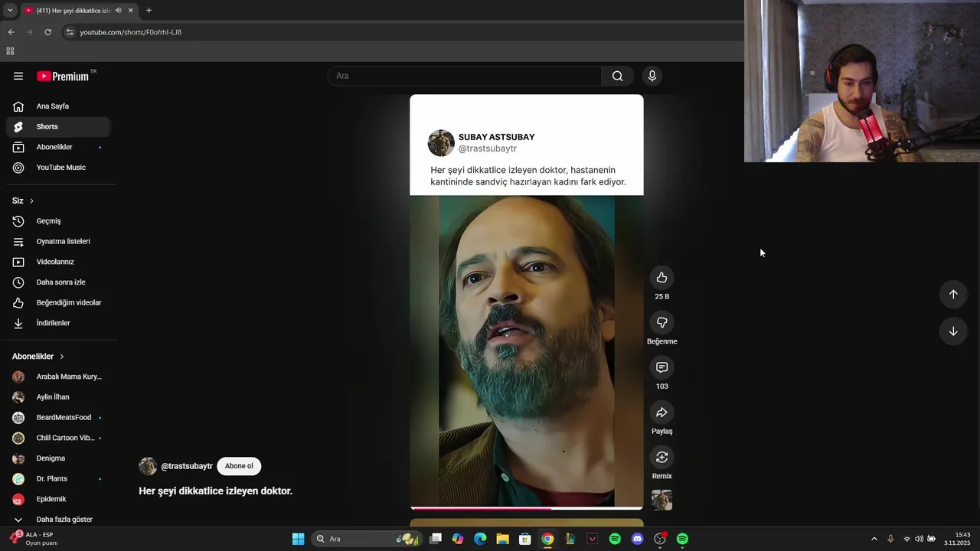Image resolution: width=980 pixels, height=551 pixels.
Task: Click the search magnifier button
Action: (x=617, y=76)
